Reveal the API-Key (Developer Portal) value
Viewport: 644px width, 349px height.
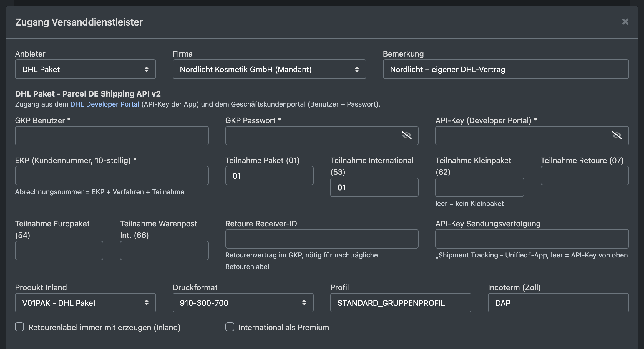617,136
